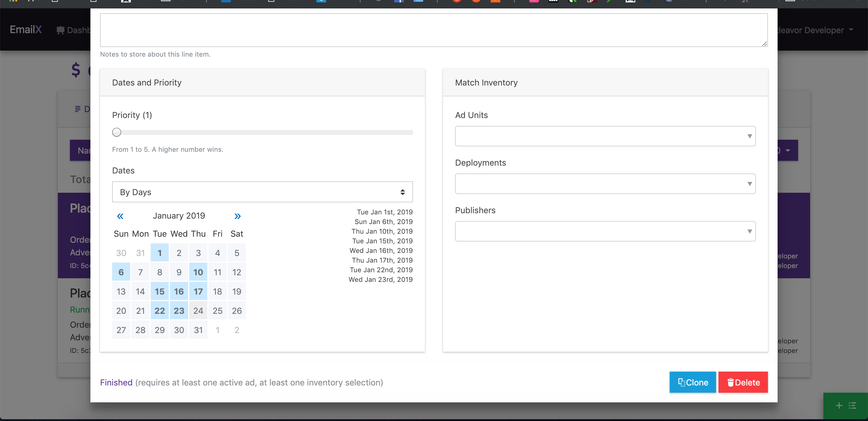Click the red Delete button

[x=743, y=382]
